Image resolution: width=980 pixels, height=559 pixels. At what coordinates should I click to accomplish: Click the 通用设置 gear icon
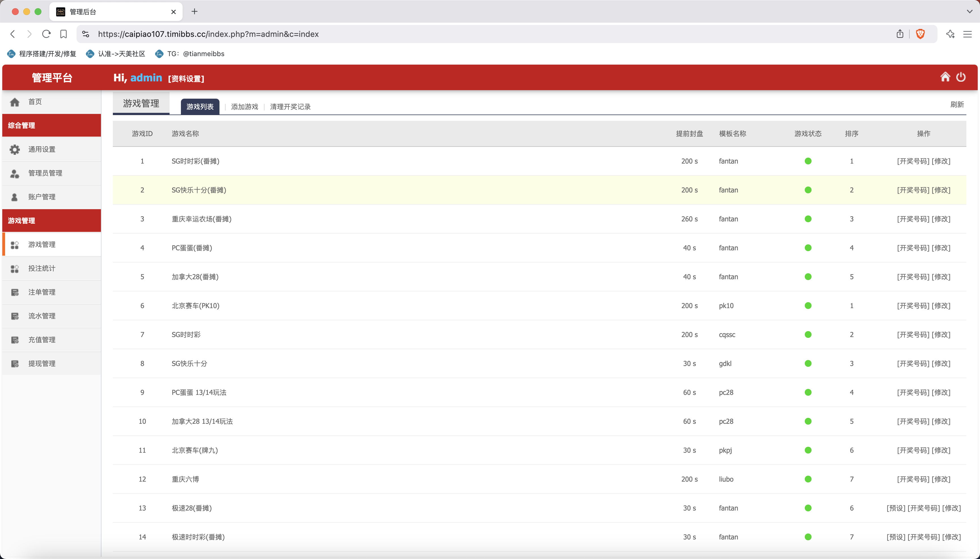[15, 149]
